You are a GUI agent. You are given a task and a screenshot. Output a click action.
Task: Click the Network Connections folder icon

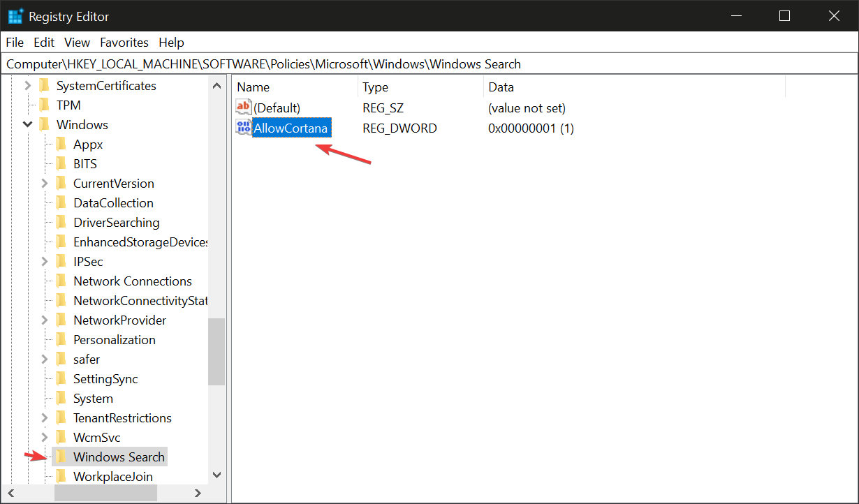coord(61,281)
